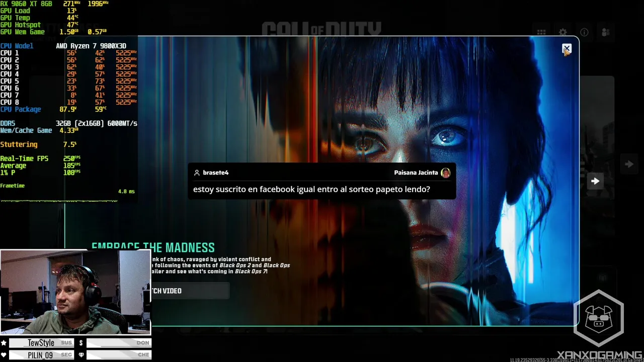Click the gem icon beside CHE bar
The image size is (644, 362).
(81, 355)
